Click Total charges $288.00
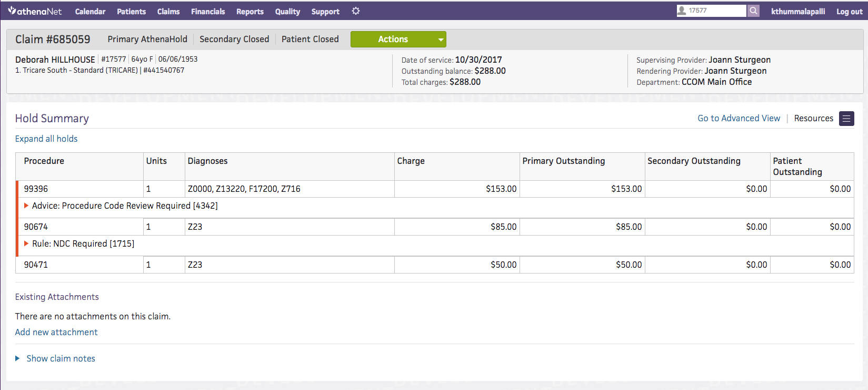Image resolution: width=868 pixels, height=390 pixels. point(441,82)
